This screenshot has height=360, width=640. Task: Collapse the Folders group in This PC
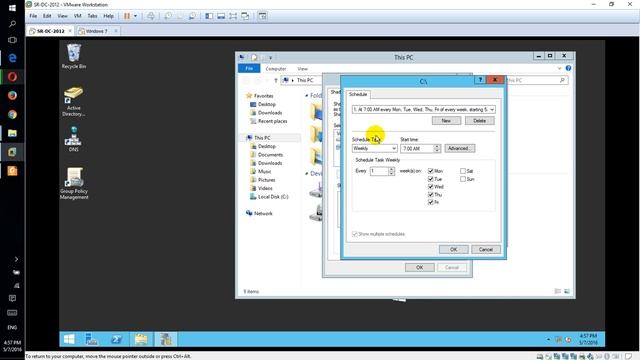tap(307, 96)
